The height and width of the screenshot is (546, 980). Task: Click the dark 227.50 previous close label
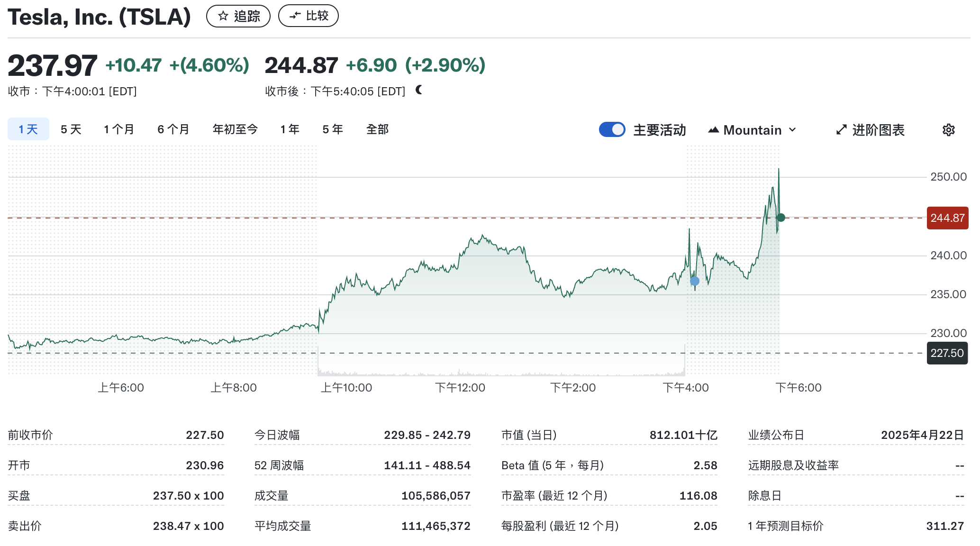point(947,353)
